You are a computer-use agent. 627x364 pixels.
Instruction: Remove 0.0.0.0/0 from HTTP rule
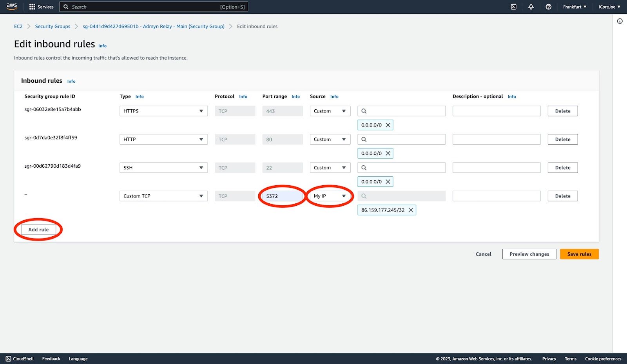(388, 153)
